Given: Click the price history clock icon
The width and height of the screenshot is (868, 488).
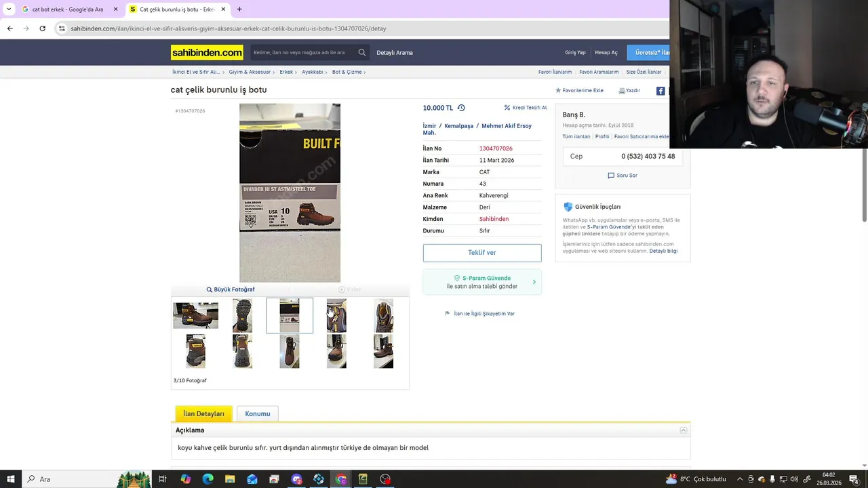Looking at the screenshot, I should [461, 108].
